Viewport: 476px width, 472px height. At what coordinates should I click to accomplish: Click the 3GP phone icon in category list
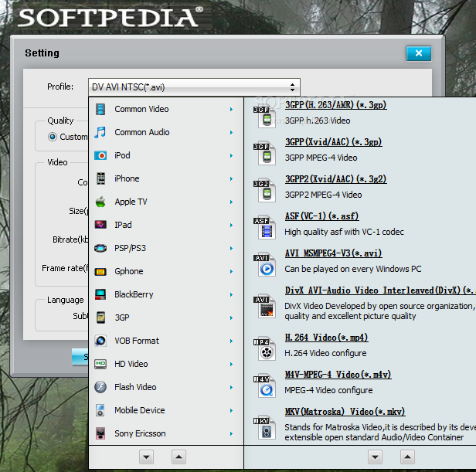pos(100,317)
